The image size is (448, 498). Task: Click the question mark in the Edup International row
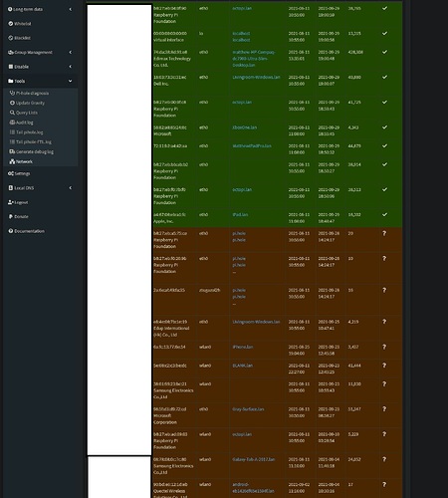[384, 322]
